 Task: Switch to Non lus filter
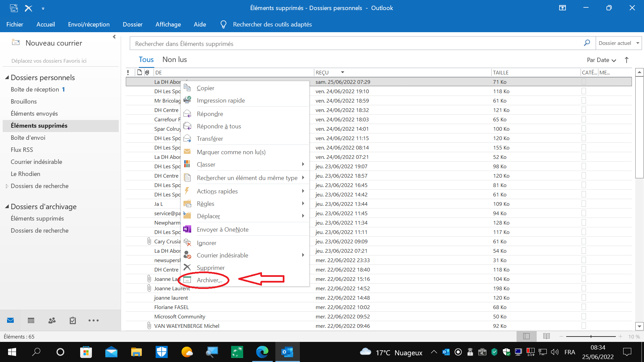coord(174,60)
